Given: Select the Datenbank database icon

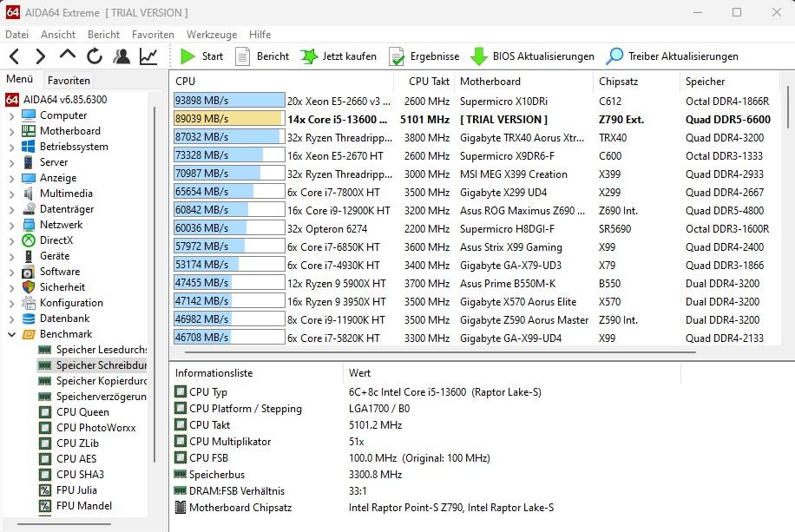Looking at the screenshot, I should [x=29, y=319].
